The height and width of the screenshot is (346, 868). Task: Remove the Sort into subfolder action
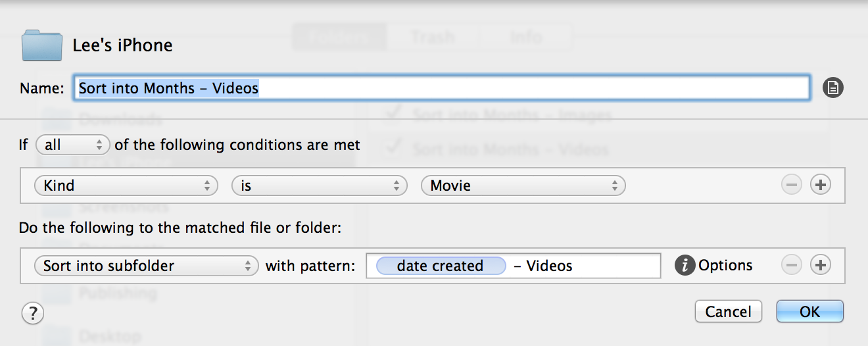791,265
